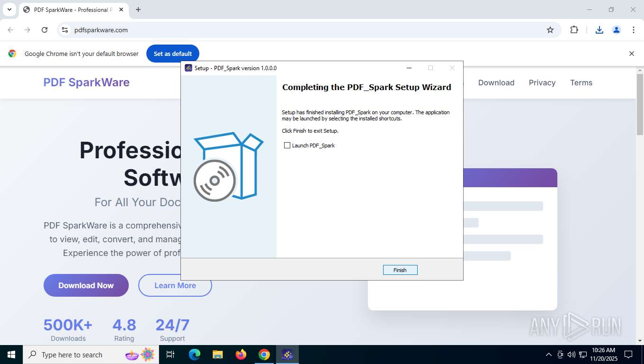The height and width of the screenshot is (364, 644).
Task: Click the 500K+ Downloads statistic
Action: coord(68,329)
